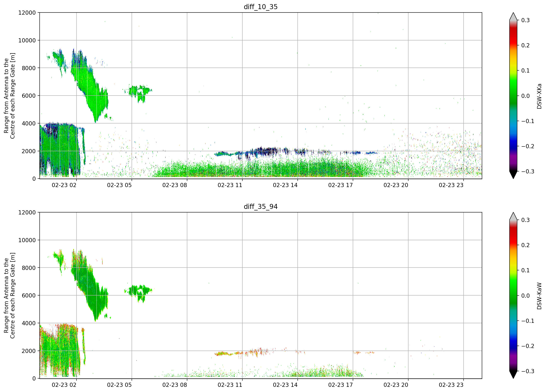Viewport: 546px width, 392px height.
Task: Click the 02-23 05 time label under diff_10_35
Action: pyautogui.click(x=120, y=185)
